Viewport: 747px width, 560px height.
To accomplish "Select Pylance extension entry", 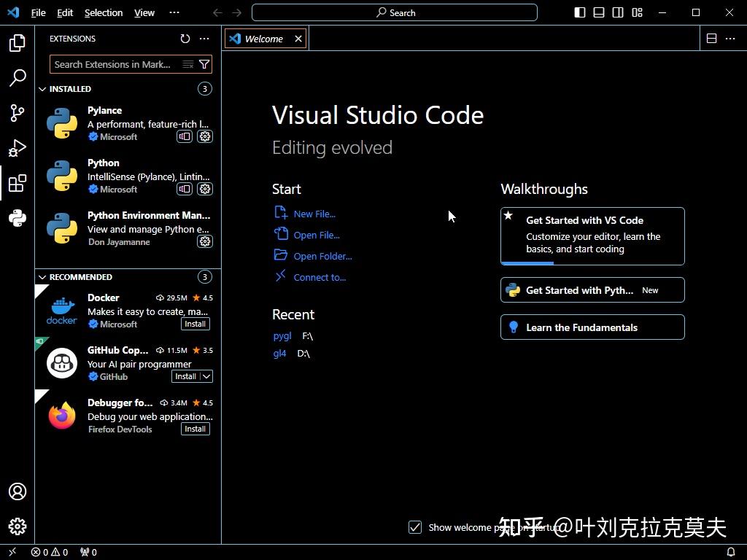I will (128, 123).
